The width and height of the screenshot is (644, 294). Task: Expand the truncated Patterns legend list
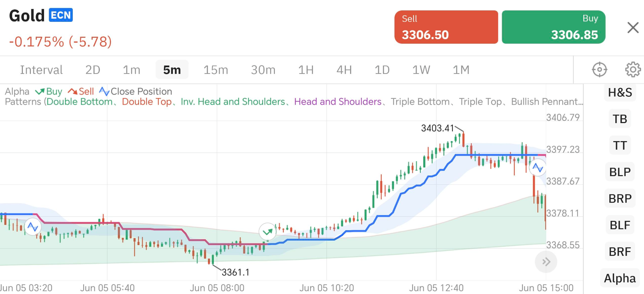(x=547, y=102)
